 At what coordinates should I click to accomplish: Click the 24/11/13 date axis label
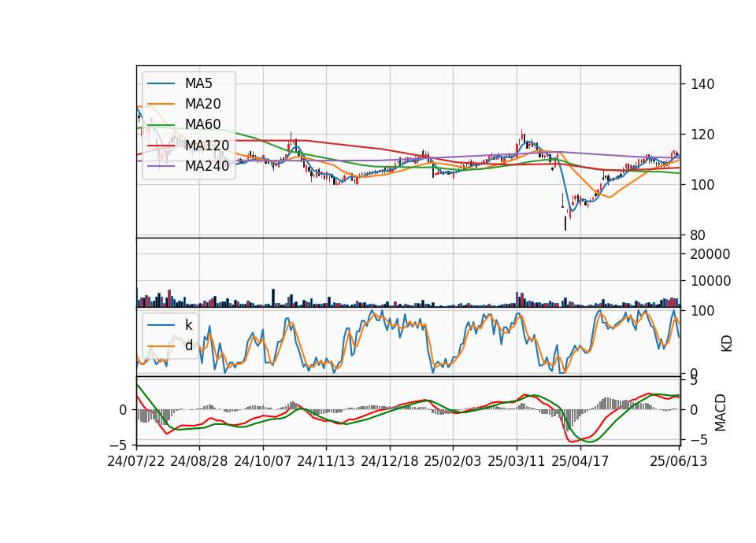(x=326, y=461)
